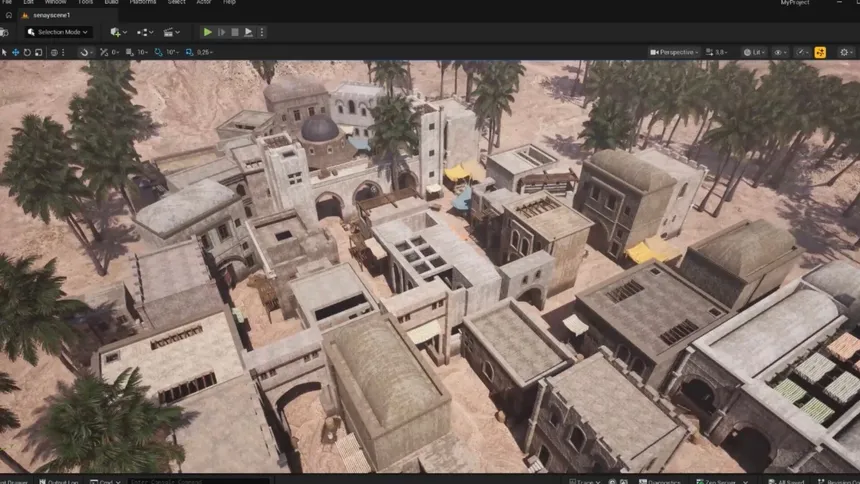Open the Output Log panel
The width and height of the screenshot is (860, 484).
point(59,481)
